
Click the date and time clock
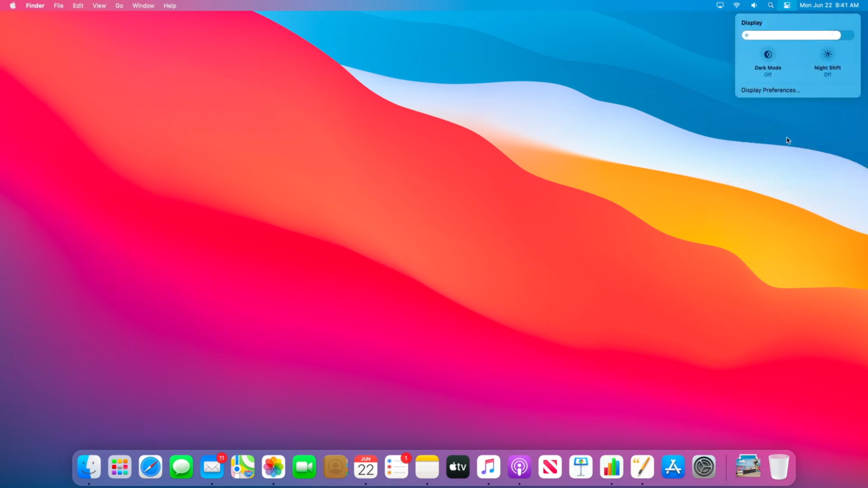tap(829, 5)
